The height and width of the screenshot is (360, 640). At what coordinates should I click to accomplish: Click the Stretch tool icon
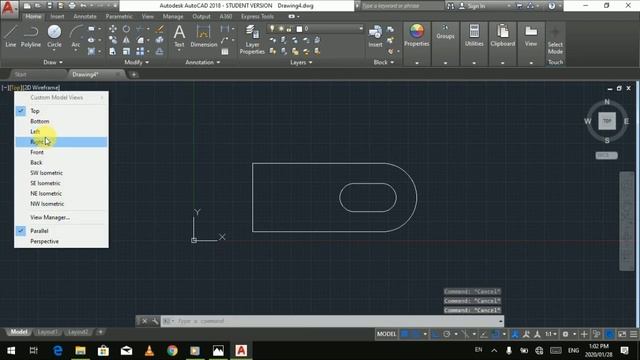(113, 51)
